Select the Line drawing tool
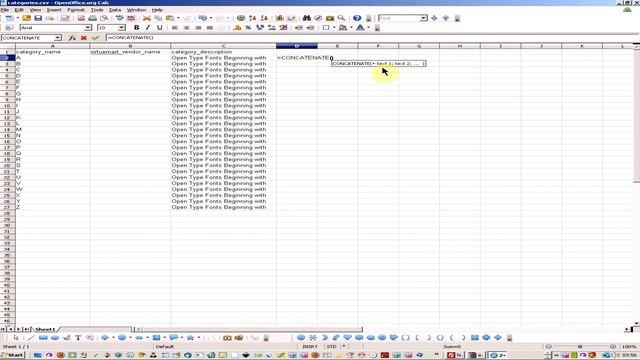 31,338
